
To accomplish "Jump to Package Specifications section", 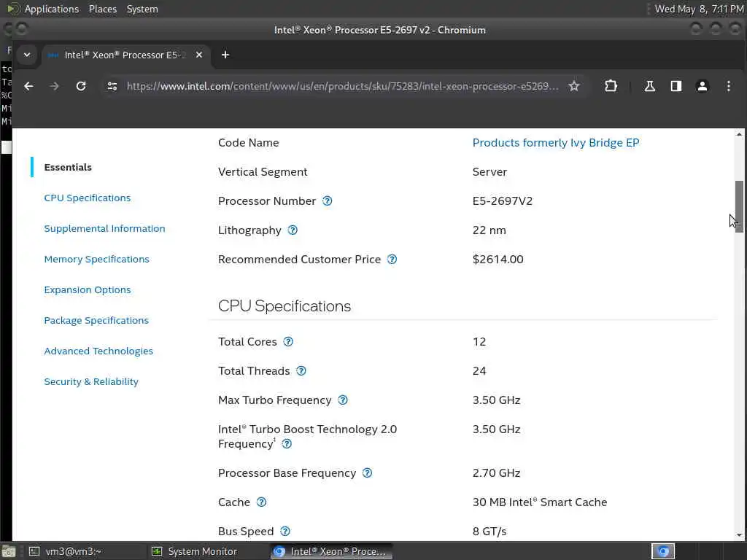I will tap(96, 321).
